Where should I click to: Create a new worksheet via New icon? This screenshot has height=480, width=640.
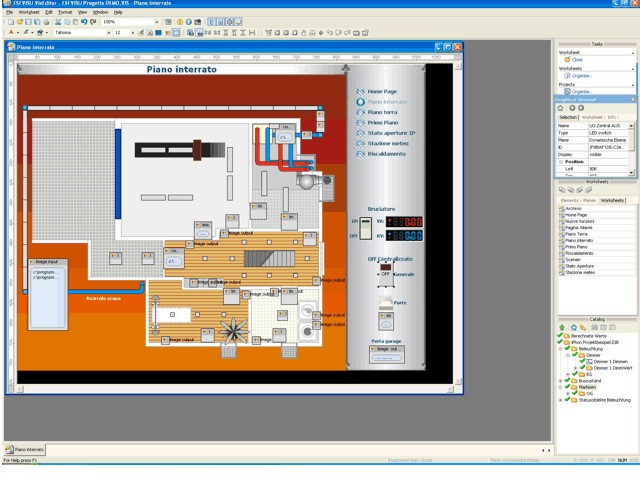pos(11,22)
